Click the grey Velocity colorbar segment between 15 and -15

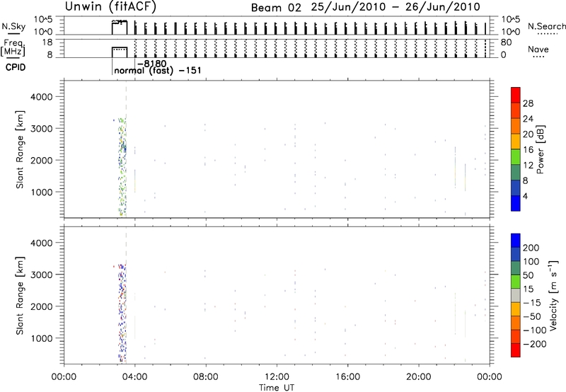pos(516,296)
